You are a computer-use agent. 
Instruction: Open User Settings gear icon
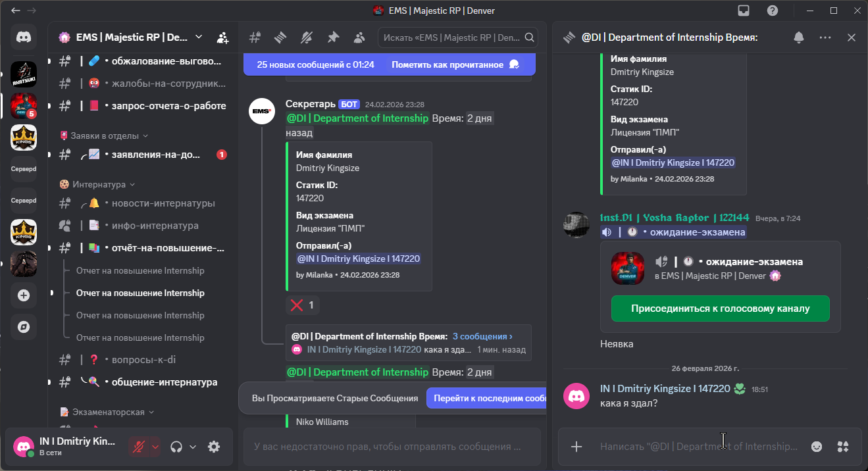[214, 447]
